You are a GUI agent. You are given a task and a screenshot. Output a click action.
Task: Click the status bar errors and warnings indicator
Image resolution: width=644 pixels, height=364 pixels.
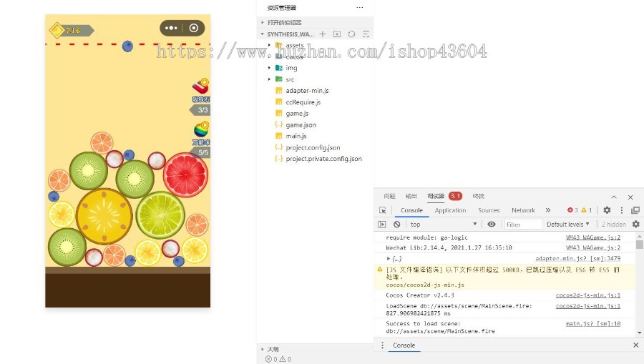278,359
